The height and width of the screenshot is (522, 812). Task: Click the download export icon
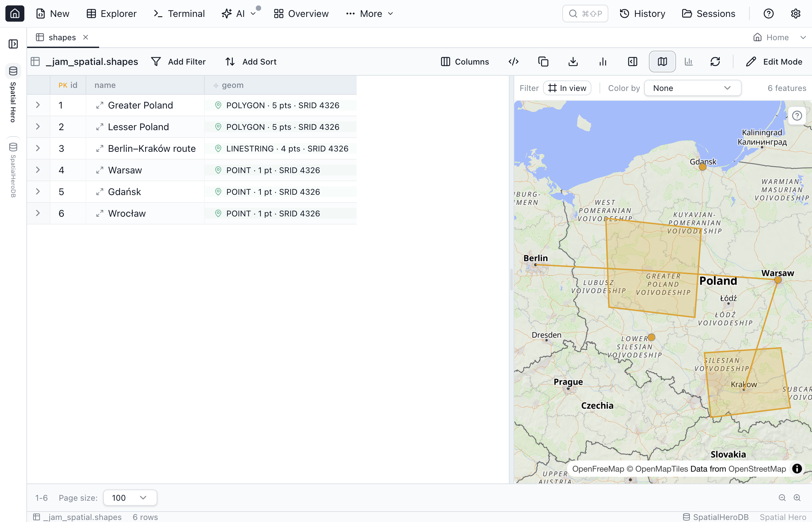[x=573, y=61]
